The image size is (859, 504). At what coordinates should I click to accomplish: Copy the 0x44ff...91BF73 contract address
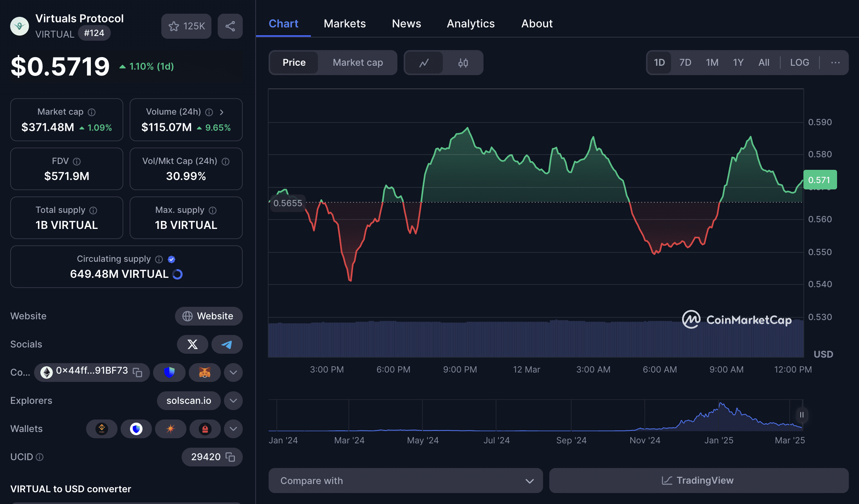pyautogui.click(x=137, y=372)
